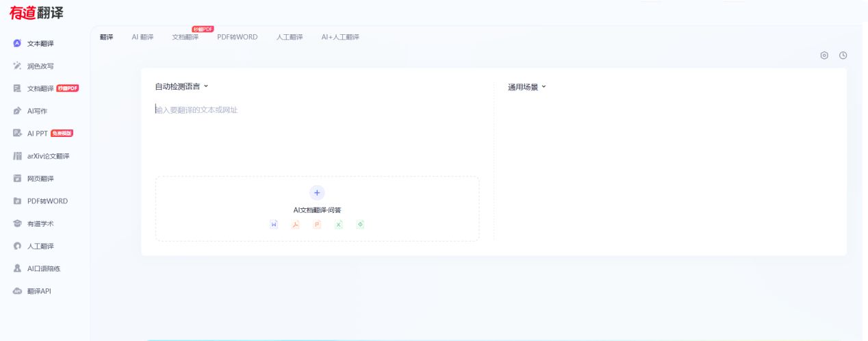Click the 文档翻译 sidebar document icon
The width and height of the screenshot is (868, 341).
17,88
